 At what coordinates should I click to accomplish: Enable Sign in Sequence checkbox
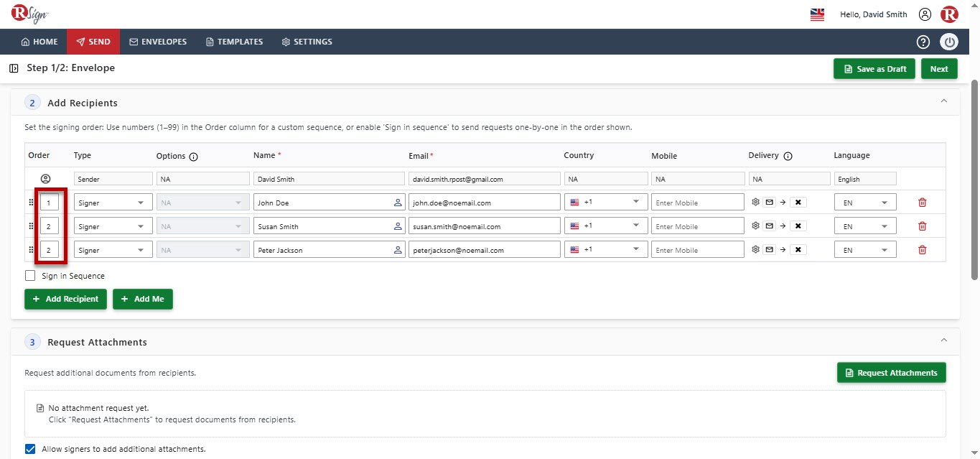coord(30,276)
